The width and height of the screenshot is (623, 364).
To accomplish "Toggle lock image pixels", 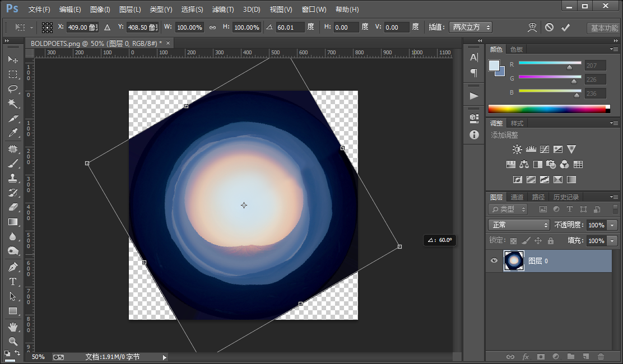I will click(x=526, y=241).
